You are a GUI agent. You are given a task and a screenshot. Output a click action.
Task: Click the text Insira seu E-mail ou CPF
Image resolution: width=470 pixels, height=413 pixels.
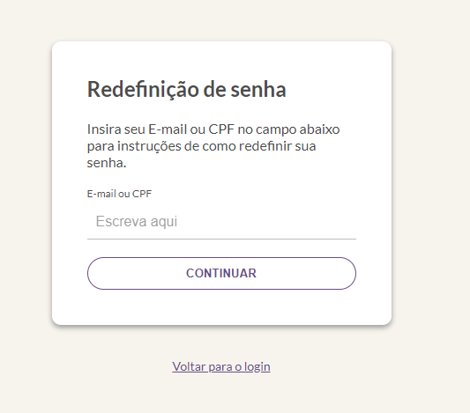[161, 129]
